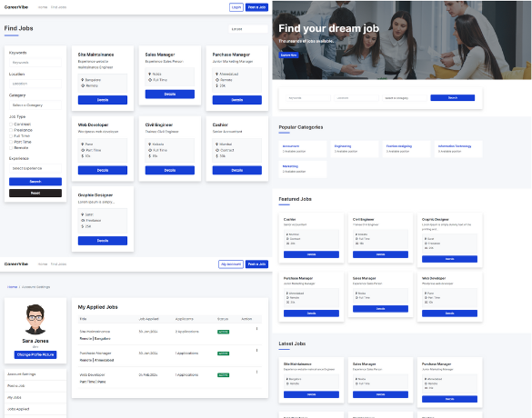The width and height of the screenshot is (532, 418).
Task: Click Change Profile Picture button
Action: 35,354
